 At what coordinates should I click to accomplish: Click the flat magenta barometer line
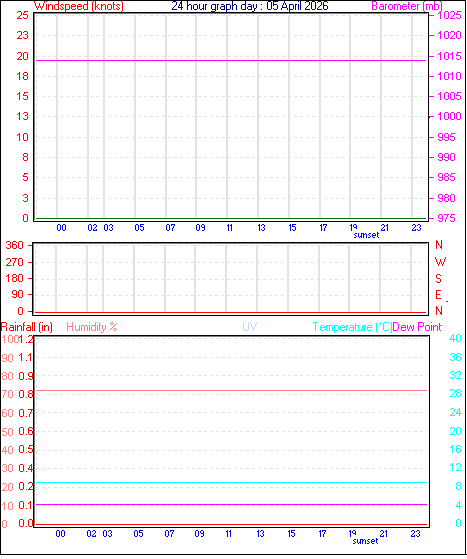[x=231, y=61]
